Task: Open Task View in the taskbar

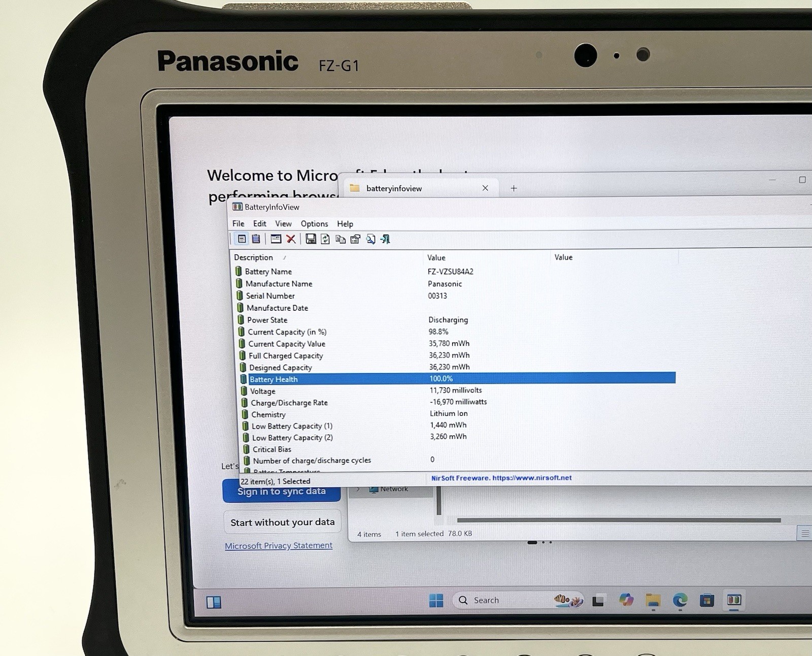Action: pos(599,601)
